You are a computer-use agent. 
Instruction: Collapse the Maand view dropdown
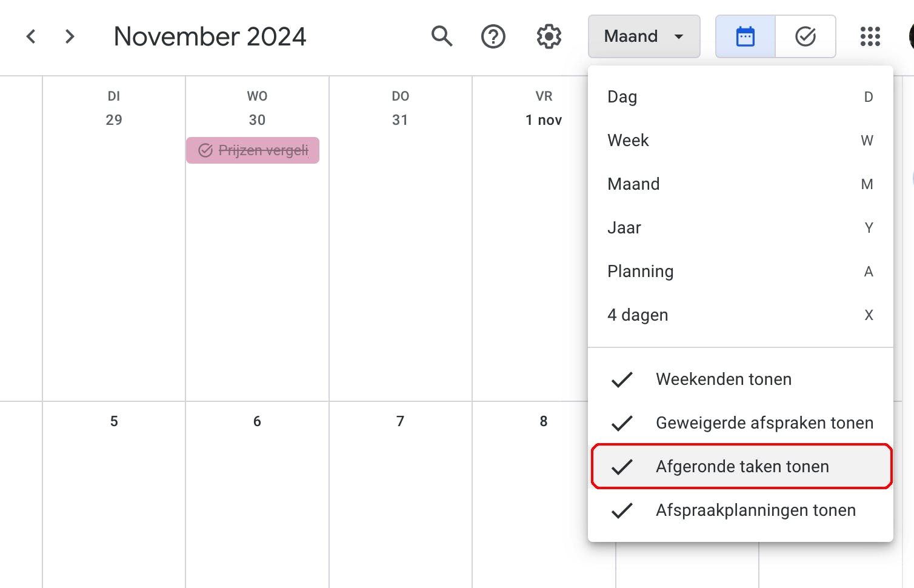(644, 36)
